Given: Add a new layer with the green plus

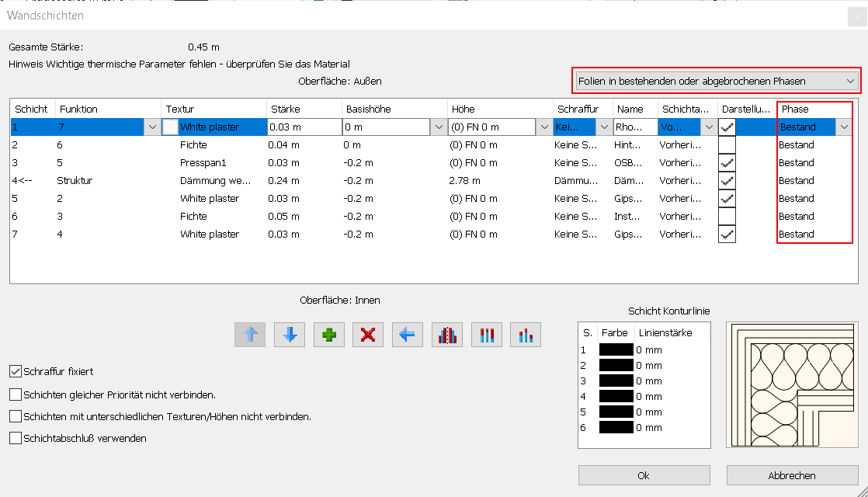Looking at the screenshot, I should tap(329, 335).
